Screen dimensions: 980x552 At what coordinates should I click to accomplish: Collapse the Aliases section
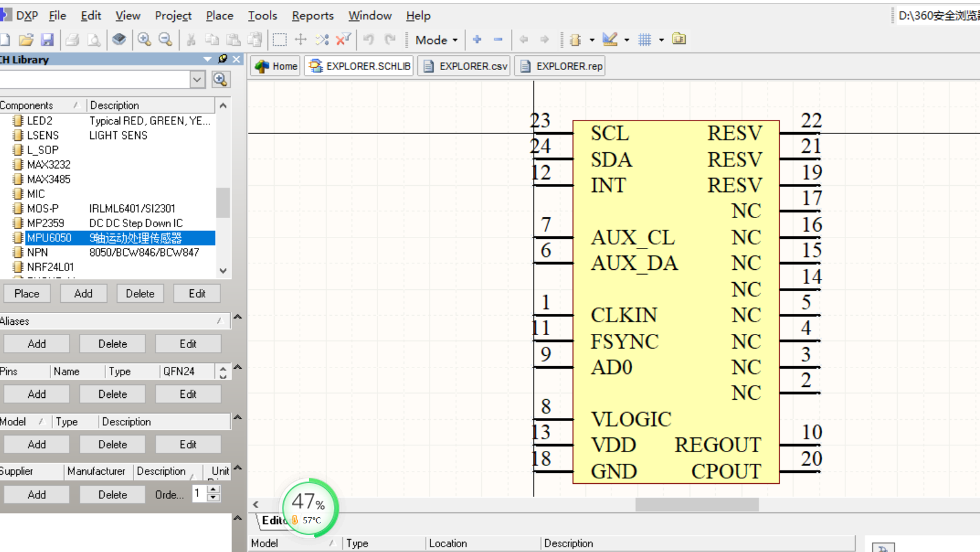[238, 317]
